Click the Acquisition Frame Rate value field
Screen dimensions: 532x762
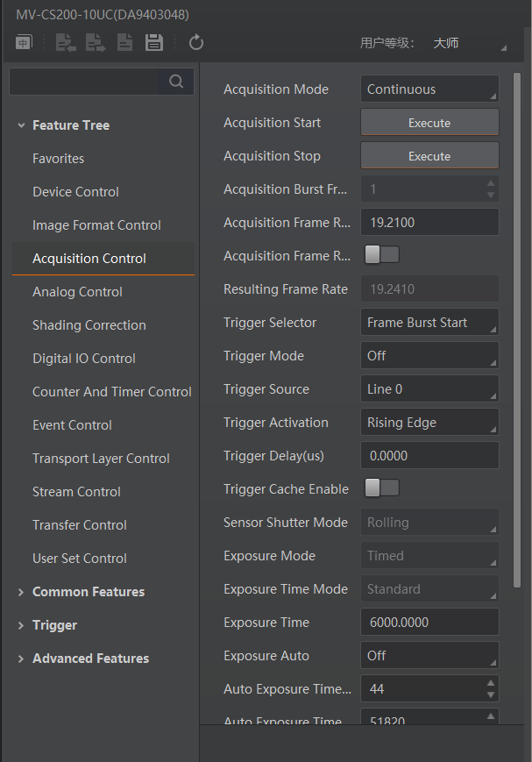point(429,223)
